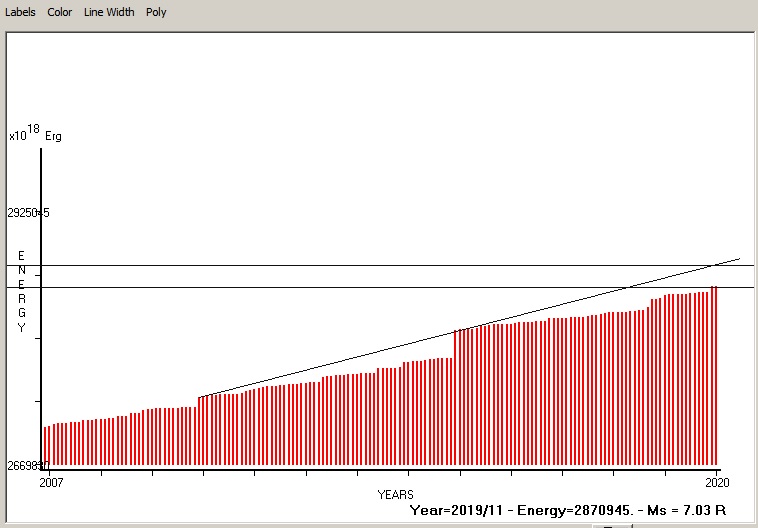Open the Poly menu
758x528 pixels.
[x=156, y=12]
